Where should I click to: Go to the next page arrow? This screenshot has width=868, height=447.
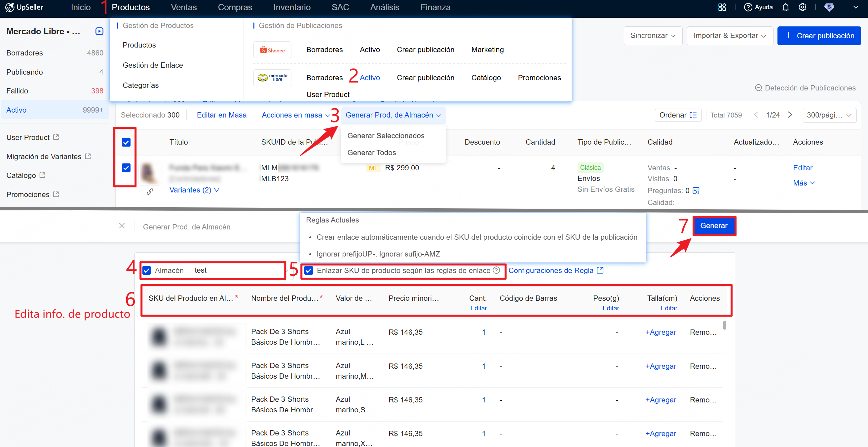790,115
